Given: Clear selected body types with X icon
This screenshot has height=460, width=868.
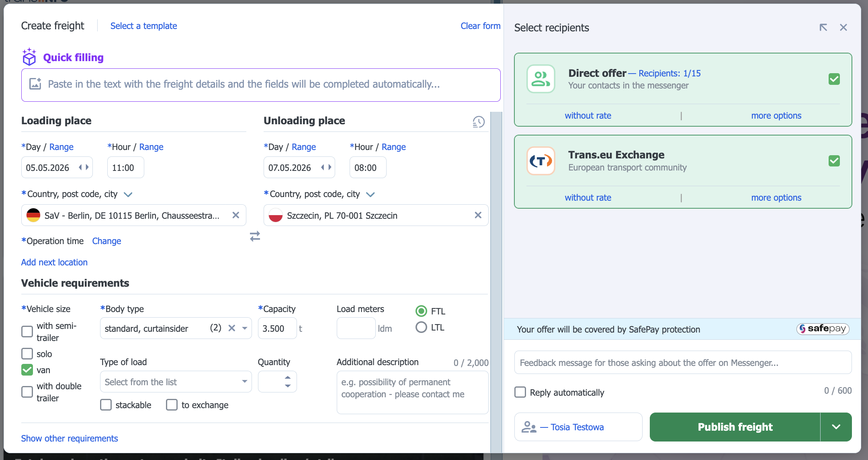Looking at the screenshot, I should (x=232, y=328).
